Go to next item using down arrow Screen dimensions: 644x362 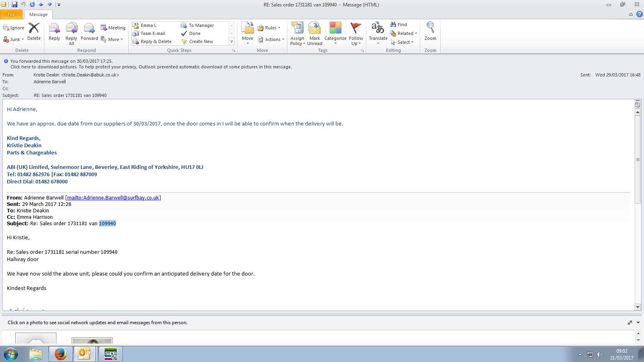coord(50,4)
